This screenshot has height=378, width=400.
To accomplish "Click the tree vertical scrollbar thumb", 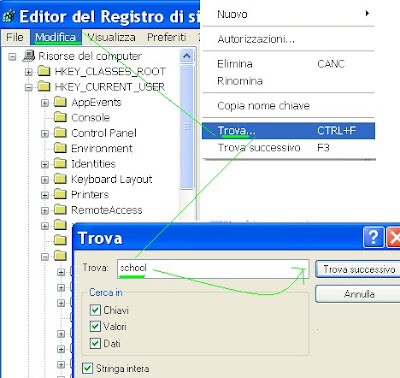I will click(x=187, y=127).
